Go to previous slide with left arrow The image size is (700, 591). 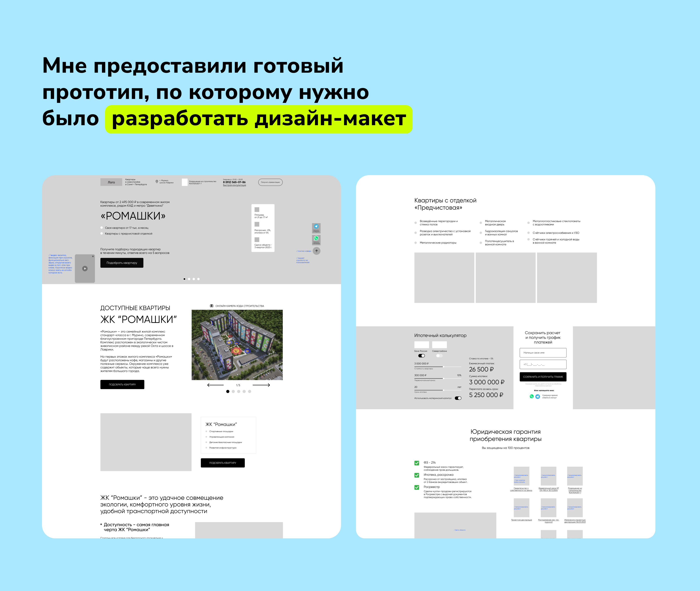[x=215, y=385]
